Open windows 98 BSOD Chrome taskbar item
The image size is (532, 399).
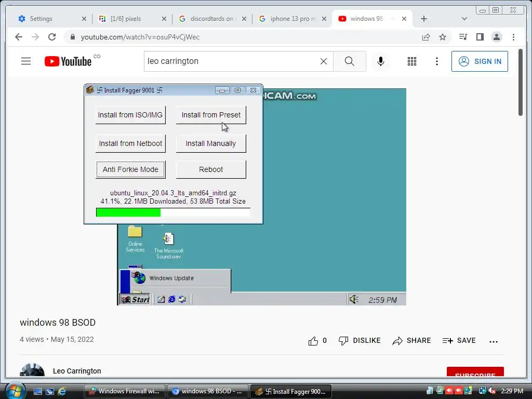pos(207,391)
